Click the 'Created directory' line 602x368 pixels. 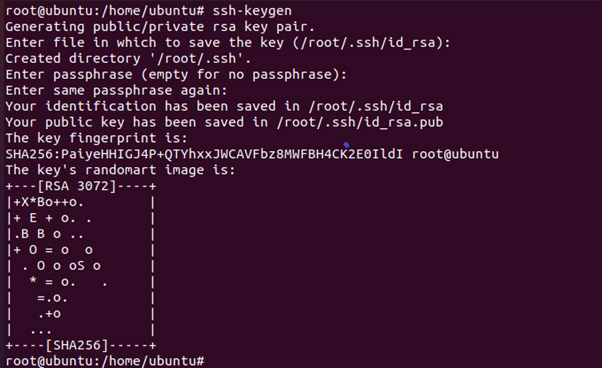128,58
